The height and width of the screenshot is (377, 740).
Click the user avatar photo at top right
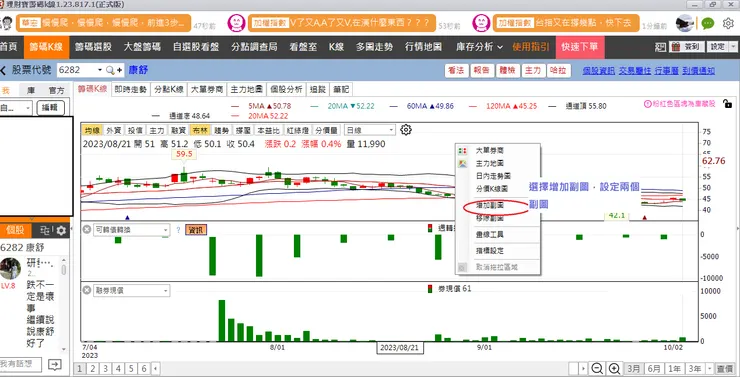tap(684, 23)
